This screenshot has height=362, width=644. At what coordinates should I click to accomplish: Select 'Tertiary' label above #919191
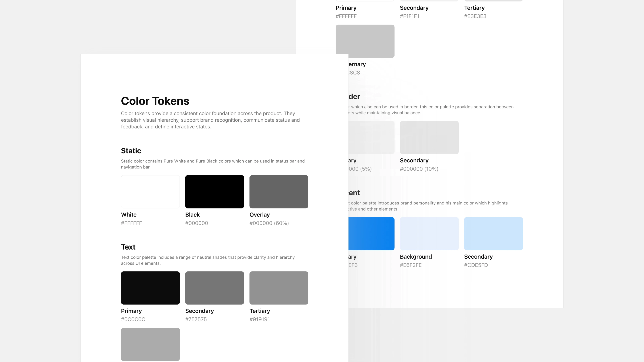click(x=260, y=311)
